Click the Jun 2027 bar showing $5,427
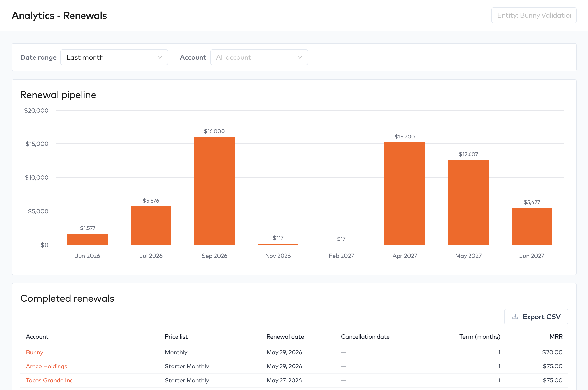The image size is (588, 390). pyautogui.click(x=532, y=226)
